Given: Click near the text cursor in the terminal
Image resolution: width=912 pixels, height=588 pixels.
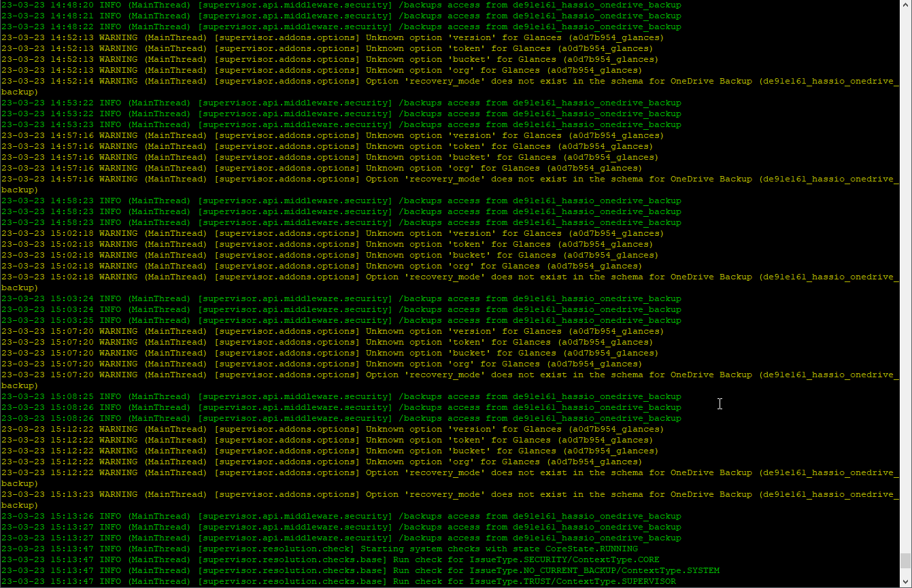Looking at the screenshot, I should pos(720,404).
